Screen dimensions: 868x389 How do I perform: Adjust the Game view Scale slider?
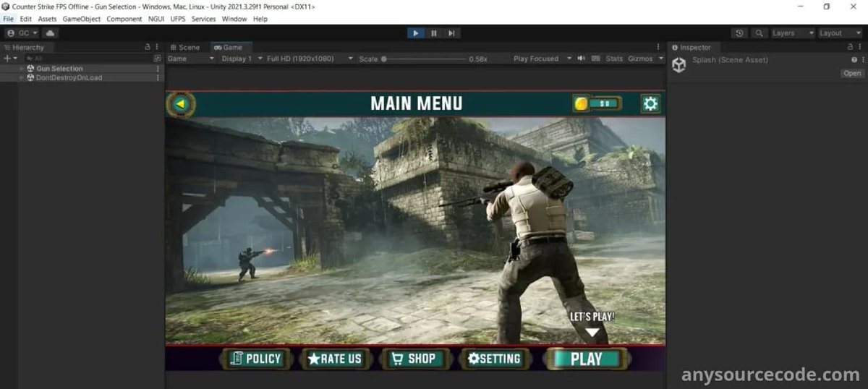(x=424, y=59)
